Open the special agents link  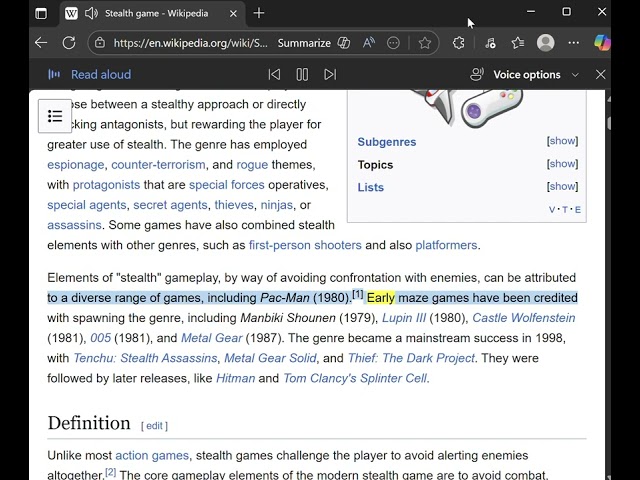(x=87, y=205)
